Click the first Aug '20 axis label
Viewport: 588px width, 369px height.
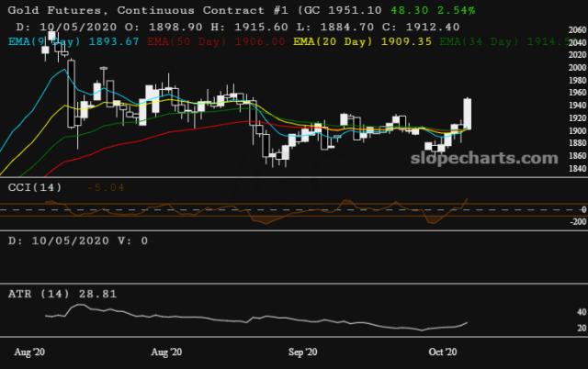click(x=29, y=352)
